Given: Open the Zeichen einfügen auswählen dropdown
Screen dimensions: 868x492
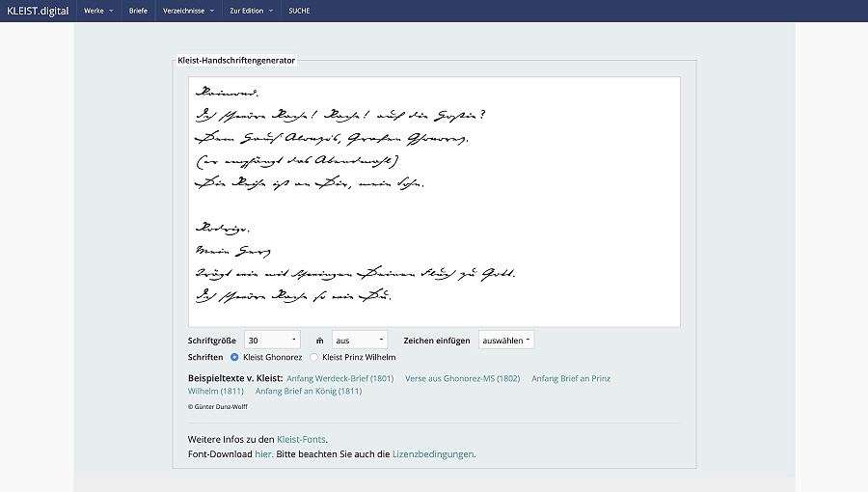Looking at the screenshot, I should pyautogui.click(x=506, y=340).
